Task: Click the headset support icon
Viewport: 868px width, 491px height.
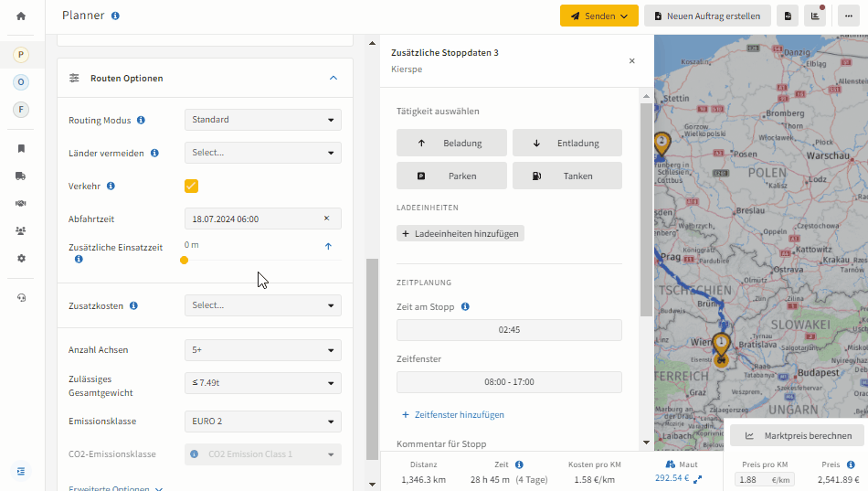Action: 21,297
